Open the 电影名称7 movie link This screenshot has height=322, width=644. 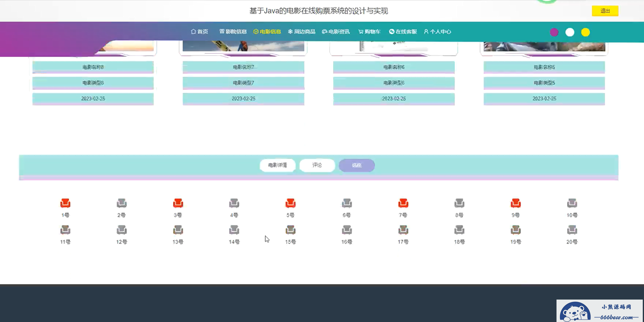coord(243,67)
